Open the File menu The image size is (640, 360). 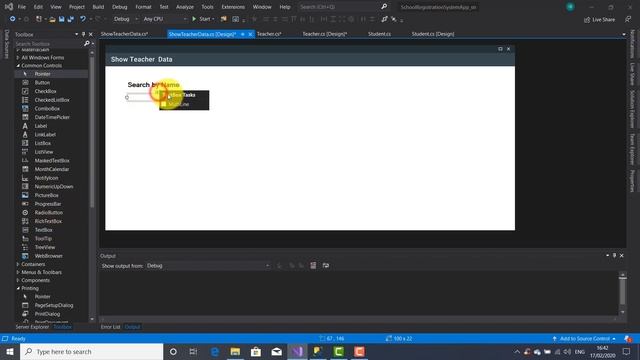pyautogui.click(x=22, y=7)
